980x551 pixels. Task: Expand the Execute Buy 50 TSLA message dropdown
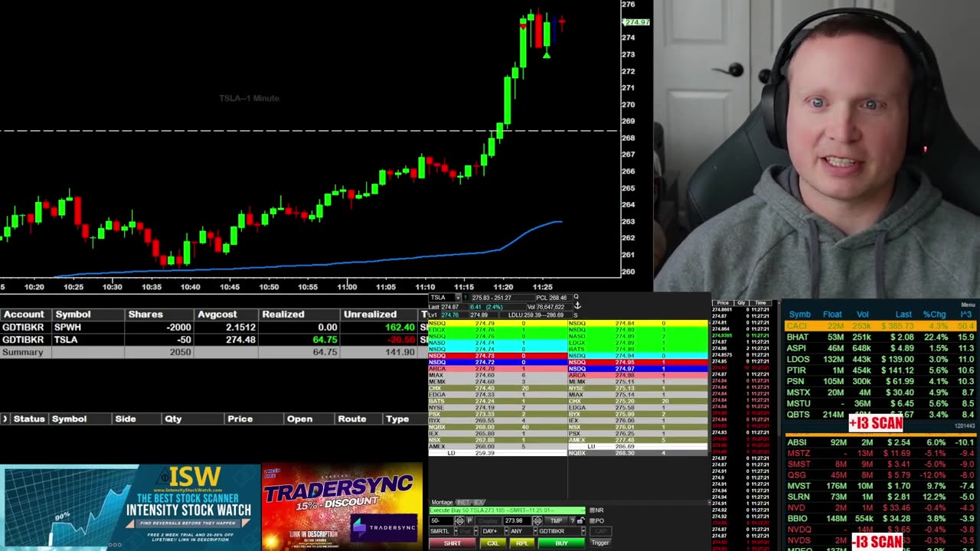(583, 510)
